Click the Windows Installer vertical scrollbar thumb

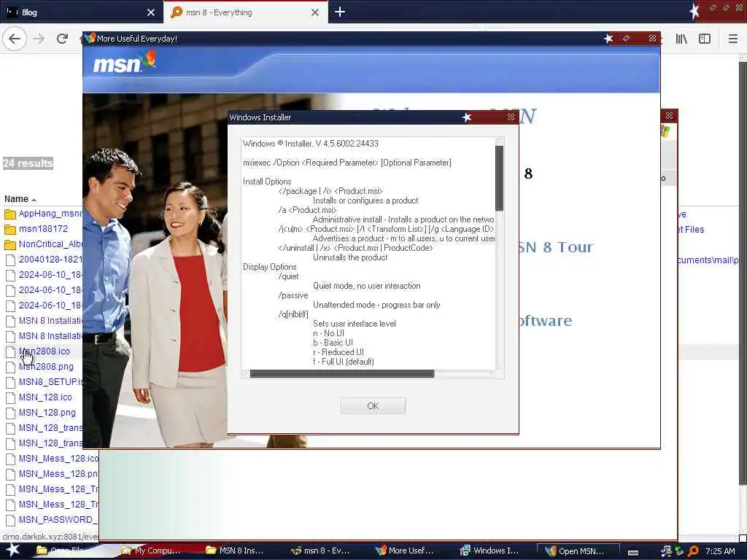[499, 178]
